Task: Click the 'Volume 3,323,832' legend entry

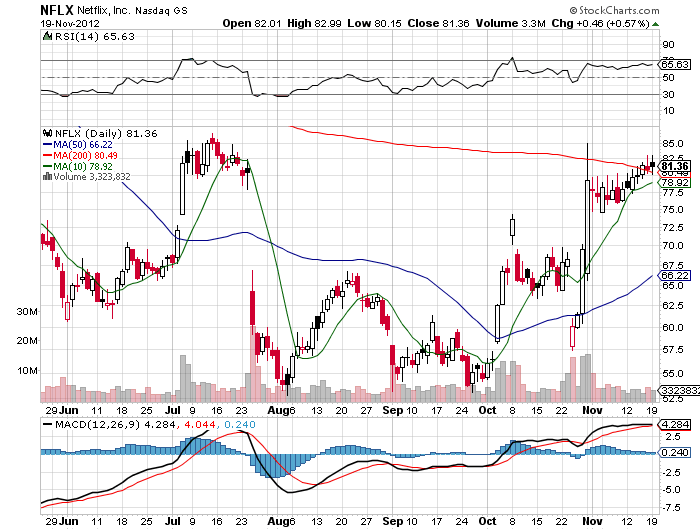Action: pyautogui.click(x=92, y=177)
